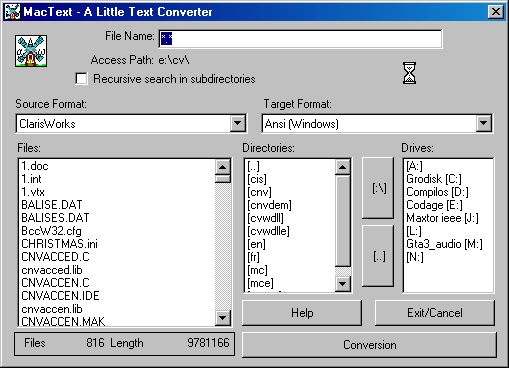Click the Exit/Cancel button
Image resolution: width=509 pixels, height=368 pixels.
(x=435, y=313)
